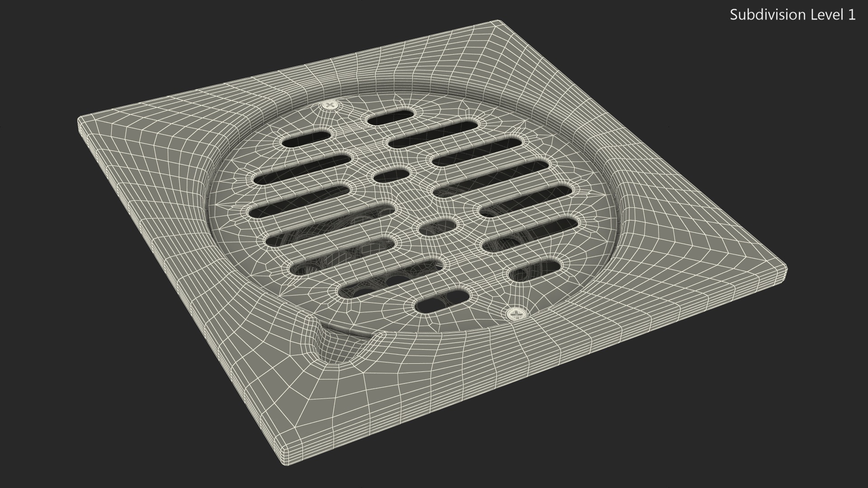Click the Subdivision Level 1 label
Image resolution: width=868 pixels, height=488 pixels.
coord(793,15)
